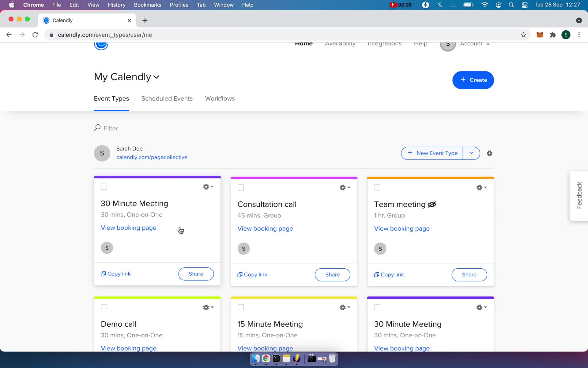Click S avatar on Consultation call card

(243, 249)
